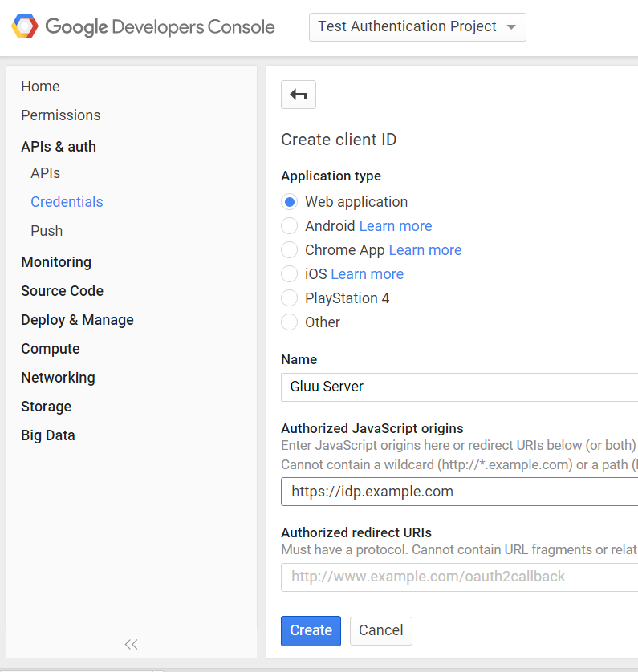This screenshot has width=638, height=672.
Task: Select iOS as application type
Action: click(290, 274)
